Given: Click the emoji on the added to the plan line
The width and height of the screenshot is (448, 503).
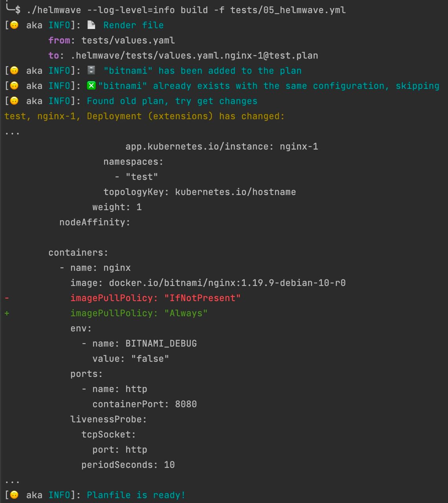Looking at the screenshot, I should (14, 71).
